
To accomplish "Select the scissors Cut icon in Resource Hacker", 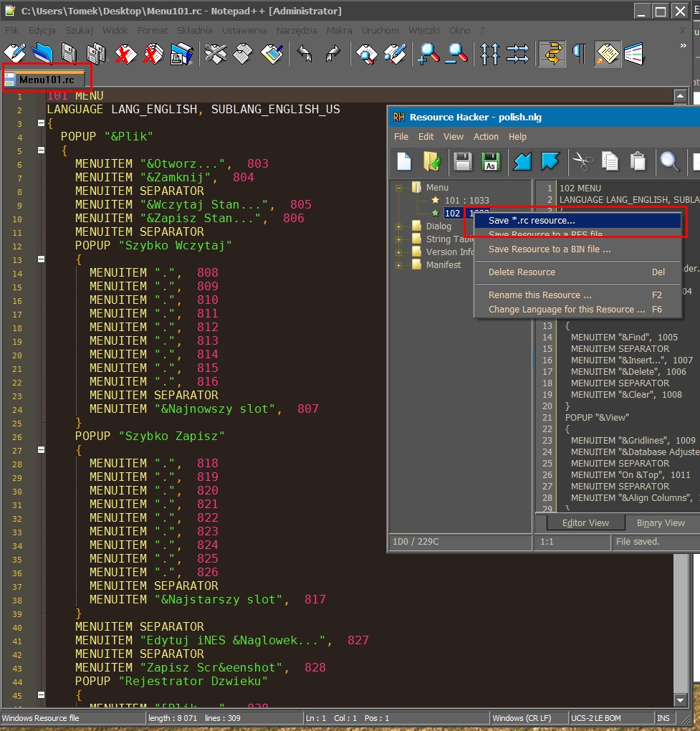I will pyautogui.click(x=583, y=162).
